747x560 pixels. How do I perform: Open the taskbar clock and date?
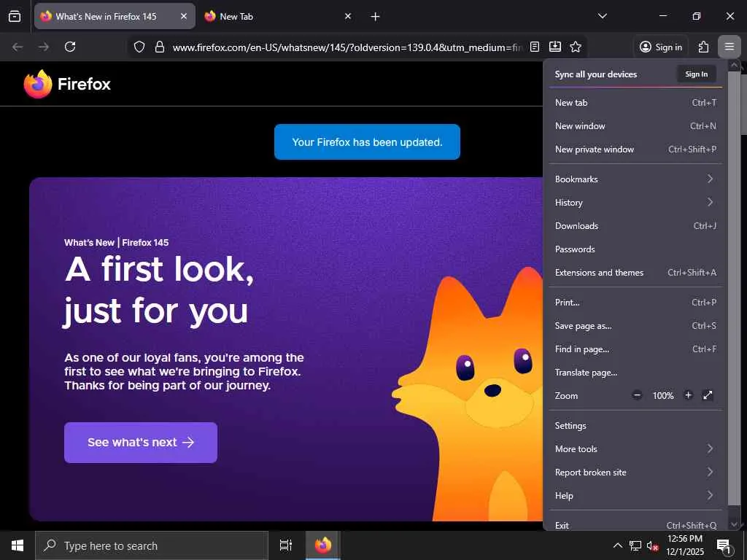(684, 545)
